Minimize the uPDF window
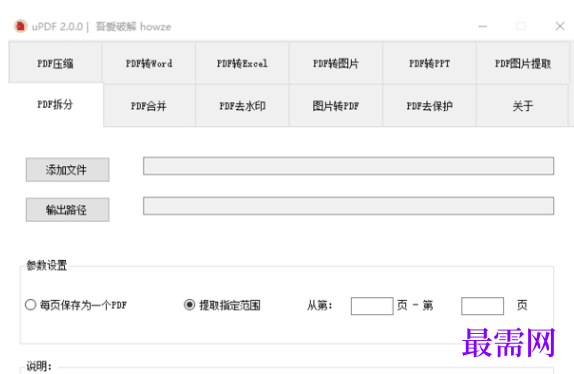The image size is (574, 374). click(482, 26)
